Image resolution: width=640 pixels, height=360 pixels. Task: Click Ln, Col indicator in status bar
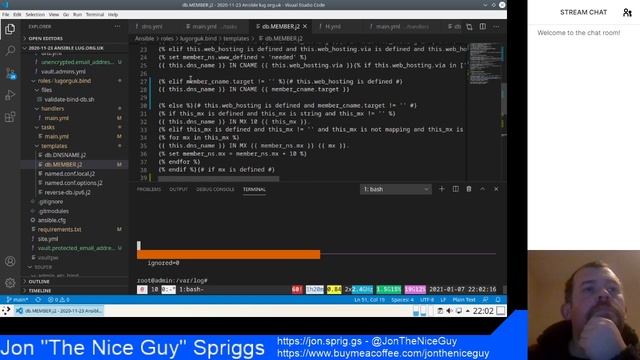tap(369, 300)
